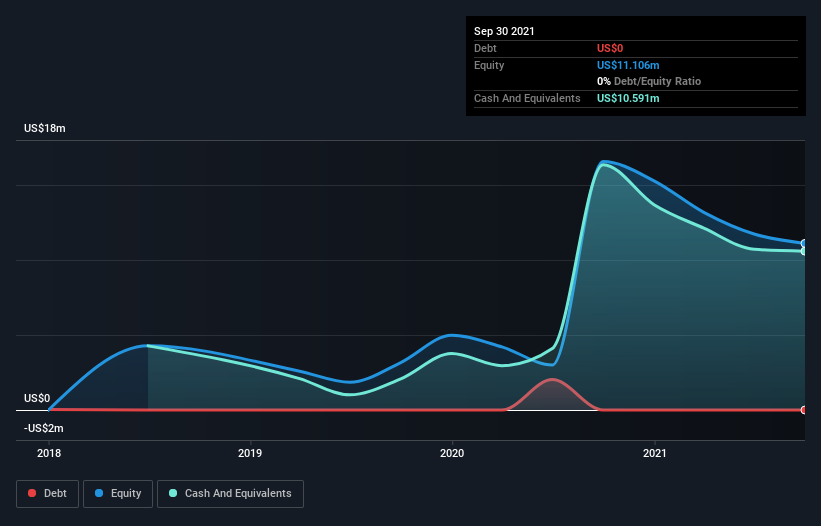This screenshot has height=526, width=821.
Task: Click the Debt row label in tooltip
Action: pyautogui.click(x=485, y=48)
